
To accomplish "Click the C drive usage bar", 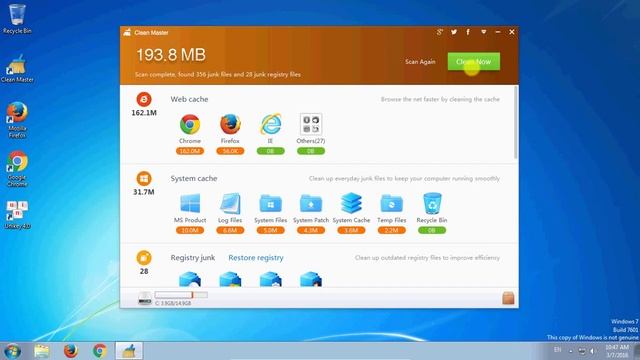I will pyautogui.click(x=181, y=295).
